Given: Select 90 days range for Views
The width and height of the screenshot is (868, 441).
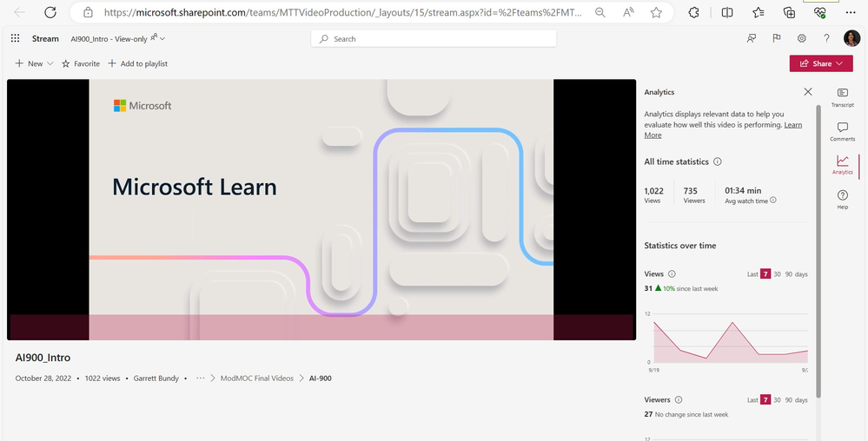Looking at the screenshot, I should [x=789, y=274].
